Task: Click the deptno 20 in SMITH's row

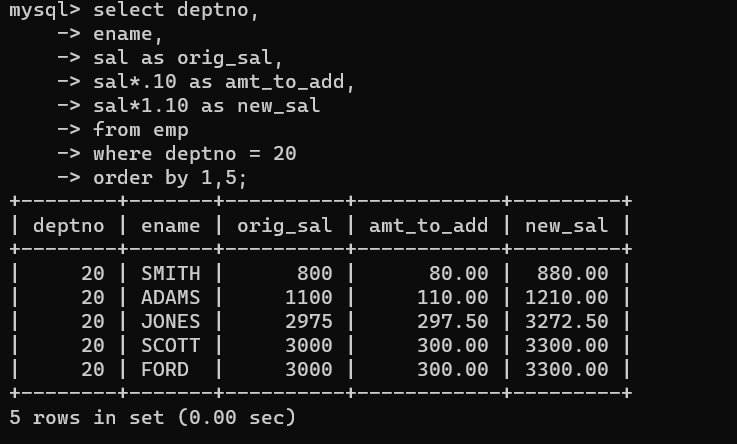Action: tap(93, 274)
